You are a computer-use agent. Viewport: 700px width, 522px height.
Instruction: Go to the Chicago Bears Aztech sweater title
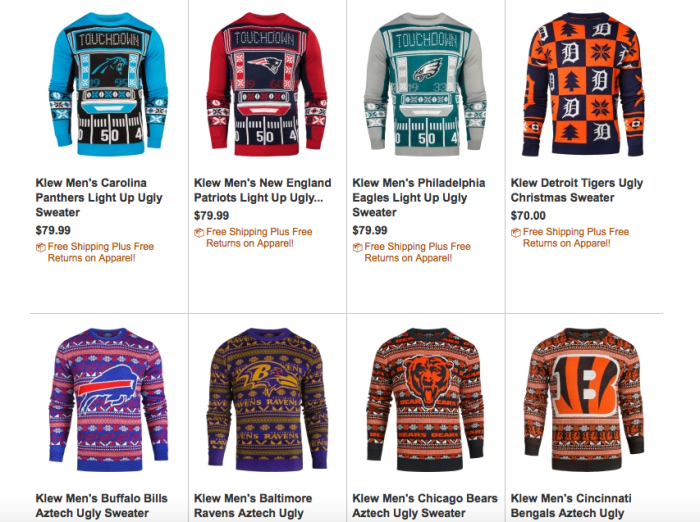(x=424, y=505)
